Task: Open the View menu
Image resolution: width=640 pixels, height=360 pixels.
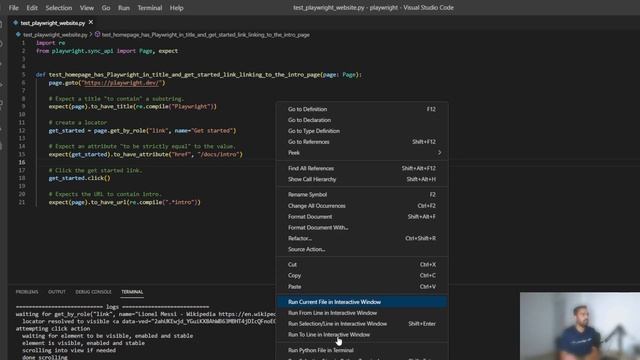Action: tap(87, 8)
